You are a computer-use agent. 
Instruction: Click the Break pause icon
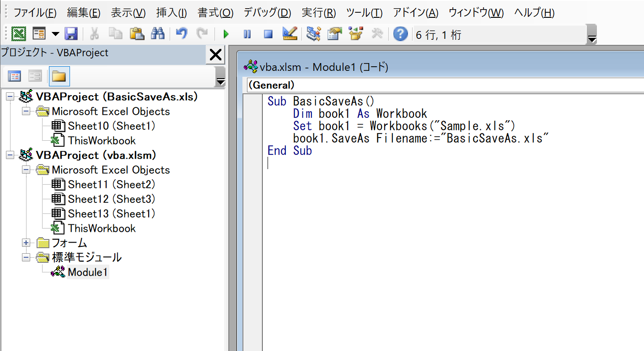point(247,34)
